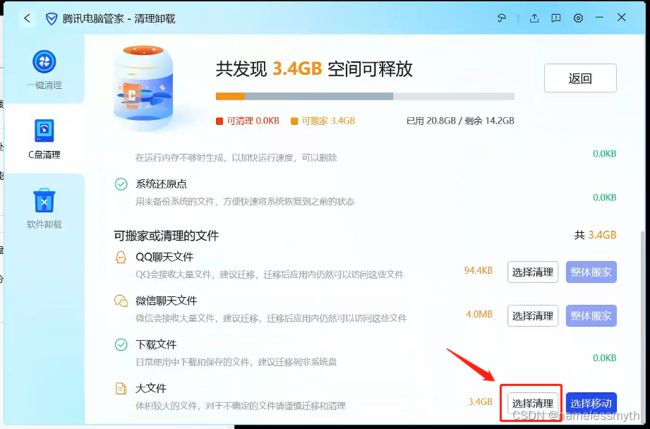This screenshot has width=650, height=429.
Task: Click the 共发现 3.4GB 空间可释放 headline
Action: click(x=314, y=69)
